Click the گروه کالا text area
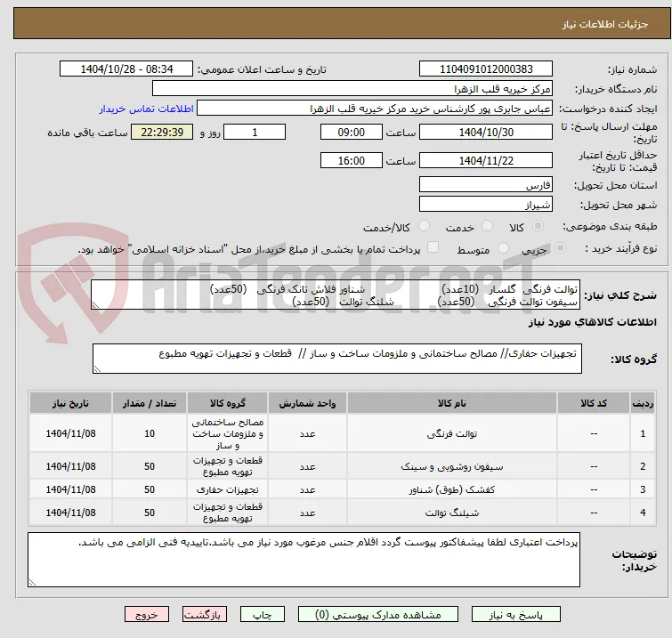The width and height of the screenshot is (672, 638). 337,359
